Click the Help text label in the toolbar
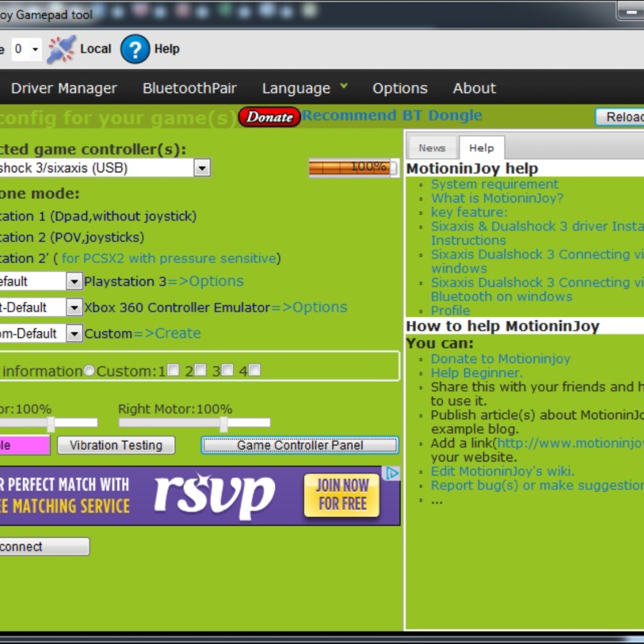This screenshot has width=644, height=644. (x=167, y=49)
